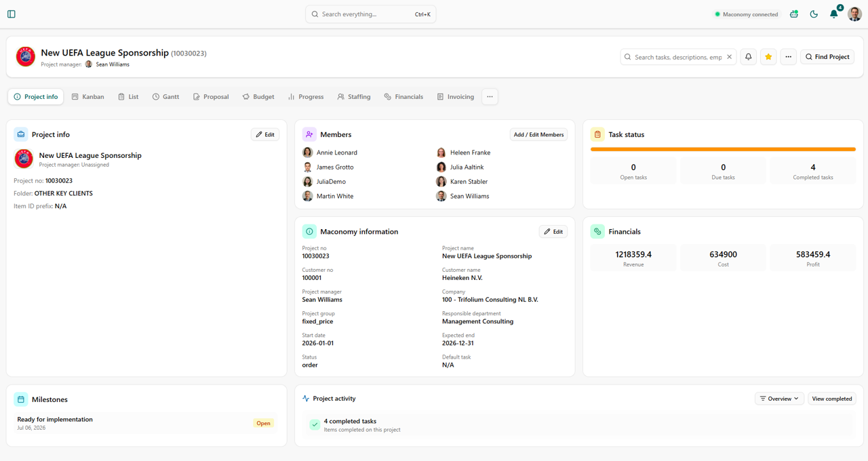Click the Due tasks count tile
868x461 pixels.
point(723,171)
